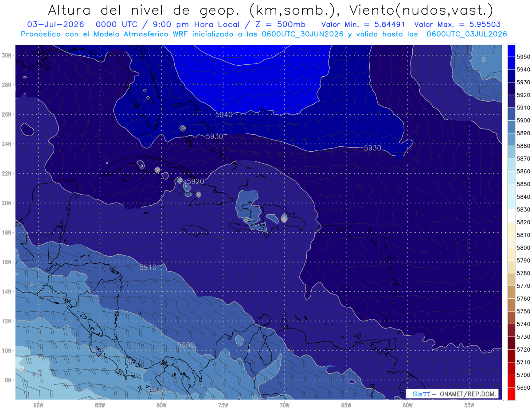This screenshot has width=532, height=411.
Task: Click the '5820' colorbar label
Action: [x=524, y=222]
